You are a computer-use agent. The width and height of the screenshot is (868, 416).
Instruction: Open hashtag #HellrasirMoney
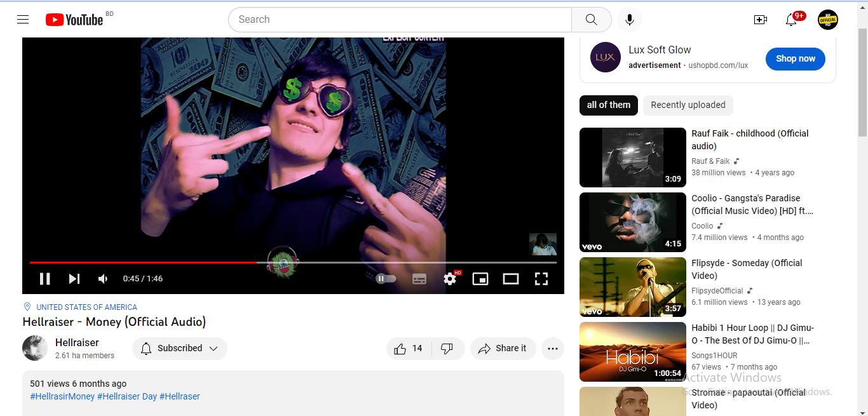pyautogui.click(x=62, y=396)
